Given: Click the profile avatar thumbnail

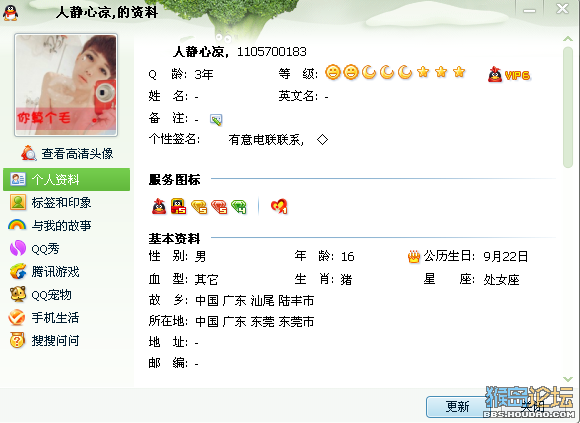Looking at the screenshot, I should pos(66,85).
